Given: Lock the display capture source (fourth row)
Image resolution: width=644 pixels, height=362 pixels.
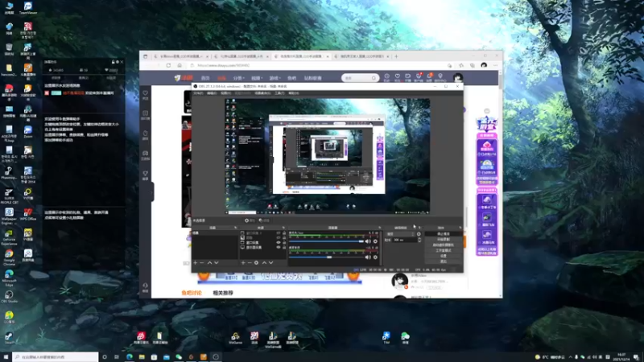Looking at the screenshot, I should pos(284,248).
